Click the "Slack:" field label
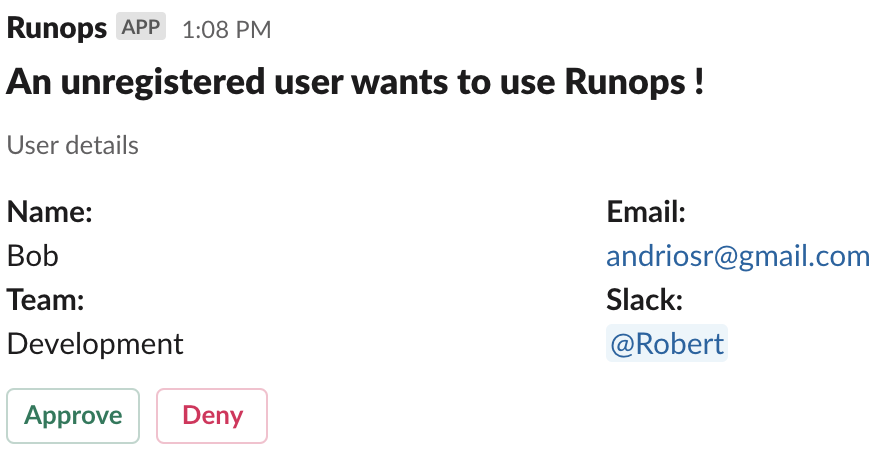Viewport: 882px width, 456px height. 645,300
